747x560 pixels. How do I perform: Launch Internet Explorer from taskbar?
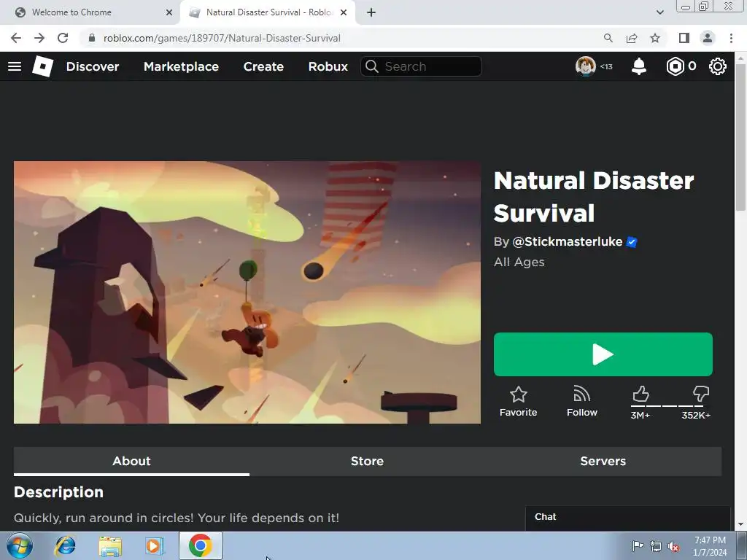click(65, 545)
